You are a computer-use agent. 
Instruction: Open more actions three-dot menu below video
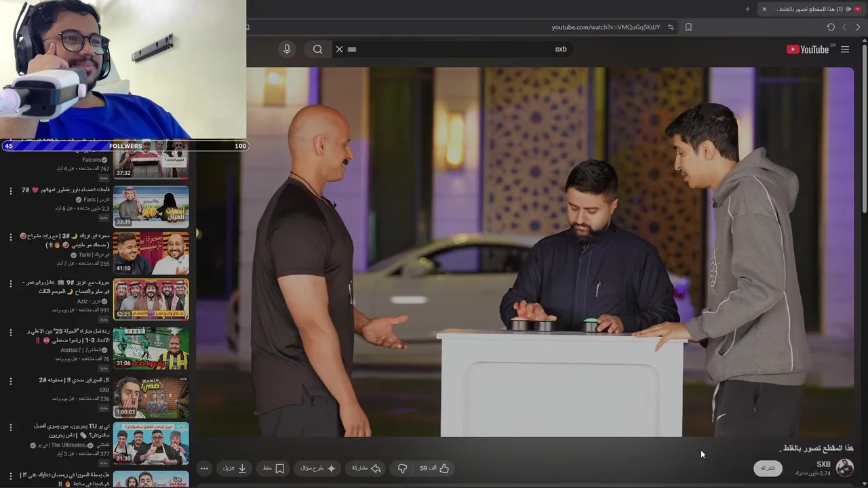point(204,468)
